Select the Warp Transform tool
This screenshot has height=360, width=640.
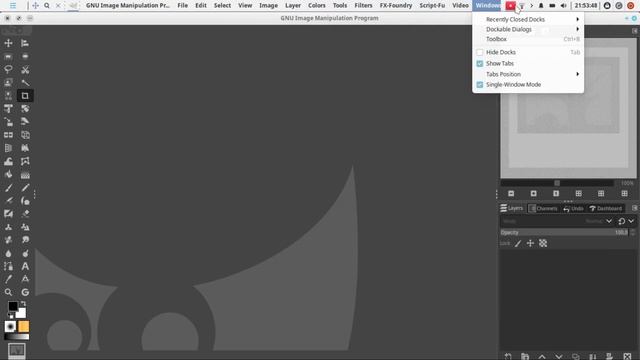(x=8, y=161)
